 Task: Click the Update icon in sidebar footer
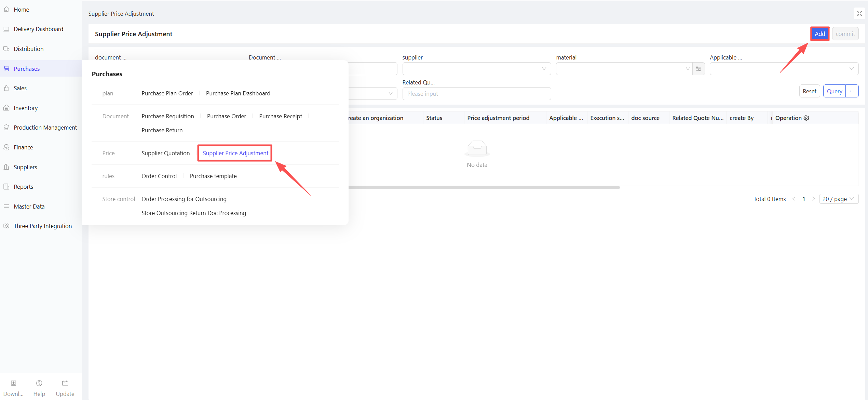pos(65,383)
